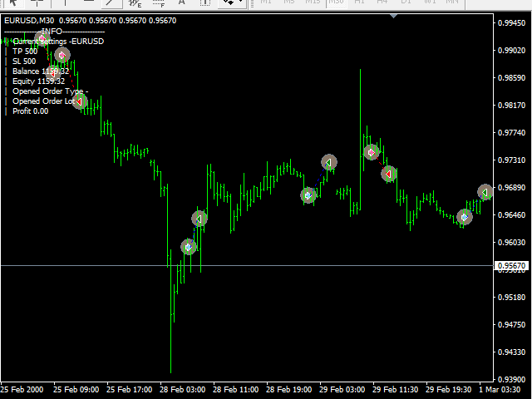Activate the crosshair tool

38,2
